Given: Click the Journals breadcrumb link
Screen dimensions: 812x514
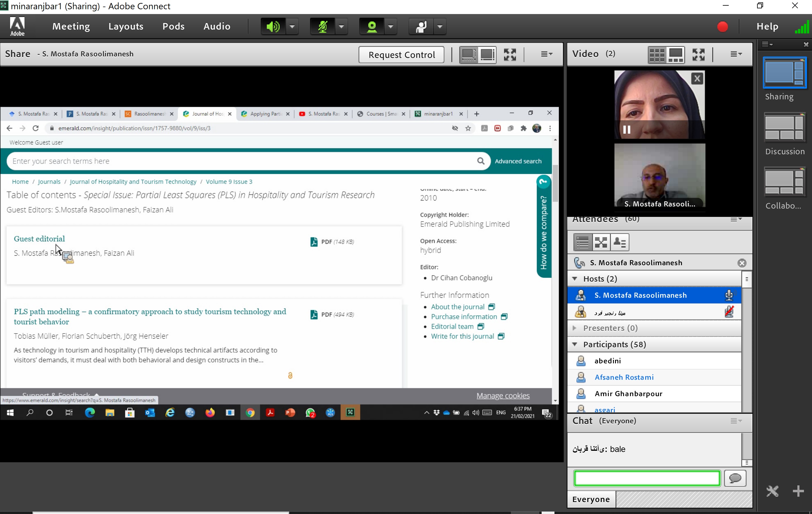Looking at the screenshot, I should tap(49, 182).
